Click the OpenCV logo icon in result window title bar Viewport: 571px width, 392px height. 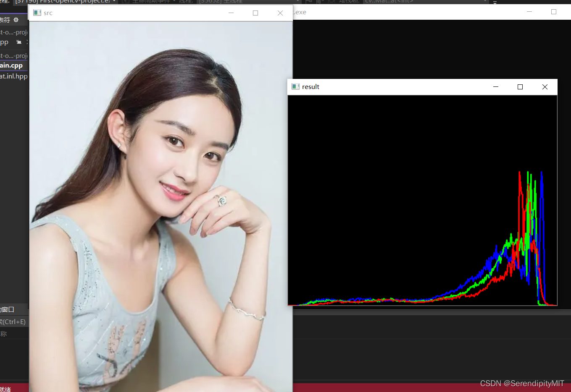(295, 86)
